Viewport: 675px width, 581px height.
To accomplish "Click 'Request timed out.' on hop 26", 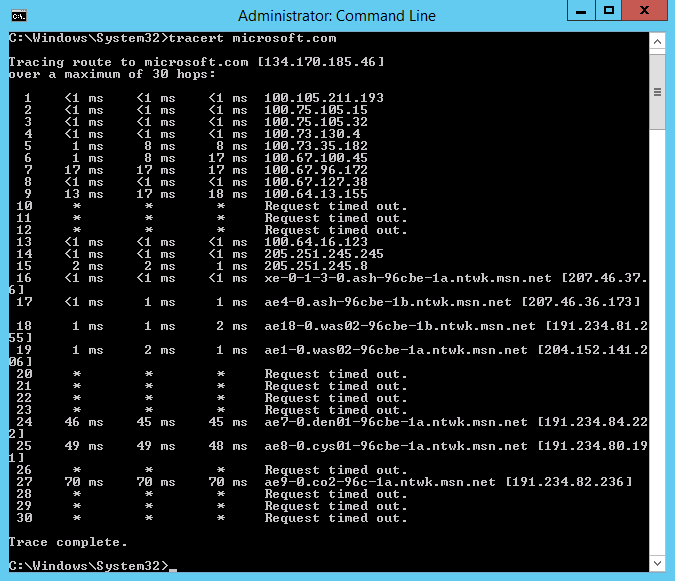I will pos(336,470).
